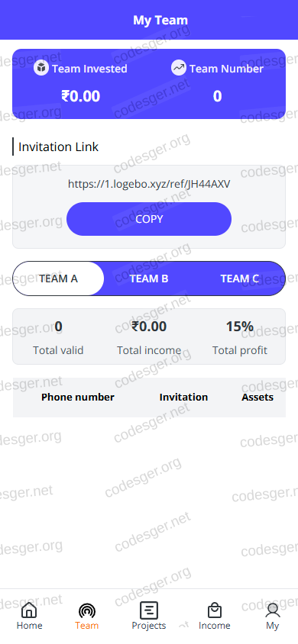Click the Phone number column header
This screenshot has height=644, width=298.
tap(78, 398)
